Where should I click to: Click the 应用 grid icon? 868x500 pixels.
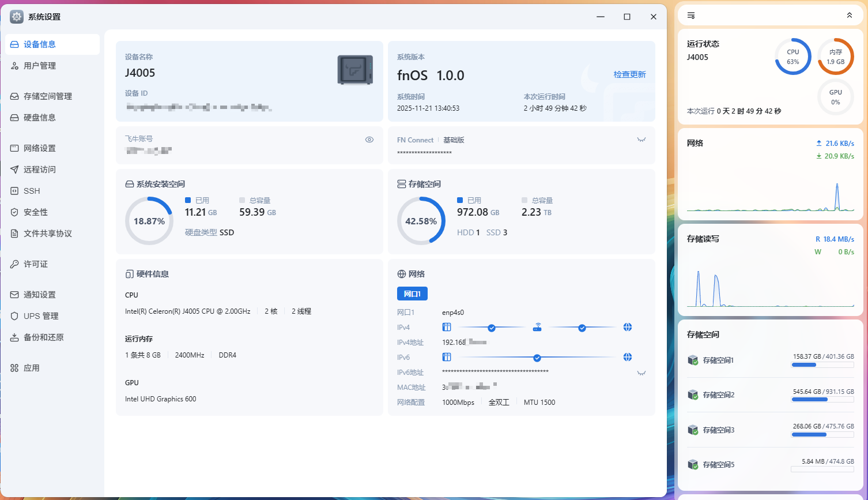click(14, 368)
